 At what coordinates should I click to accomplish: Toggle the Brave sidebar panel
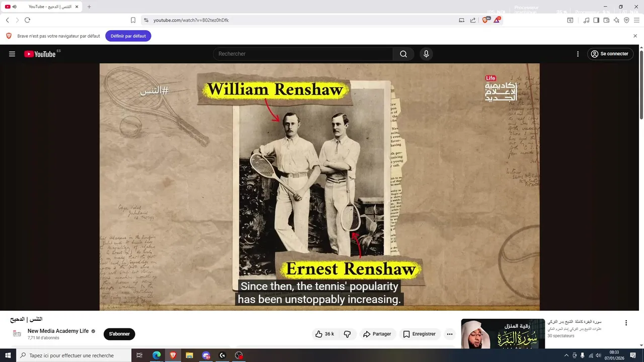596,20
